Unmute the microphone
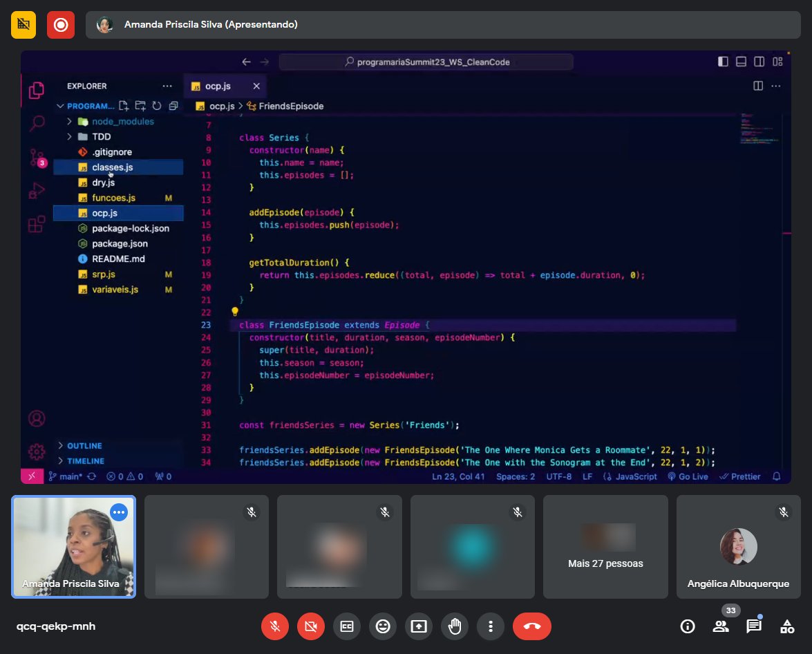The height and width of the screenshot is (654, 812). 275,626
